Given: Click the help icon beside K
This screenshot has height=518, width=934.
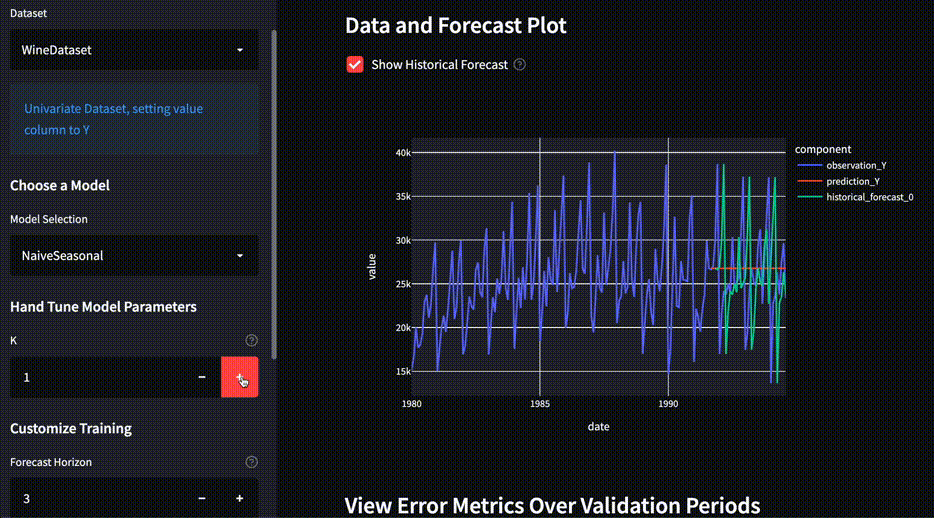Looking at the screenshot, I should click(x=251, y=340).
